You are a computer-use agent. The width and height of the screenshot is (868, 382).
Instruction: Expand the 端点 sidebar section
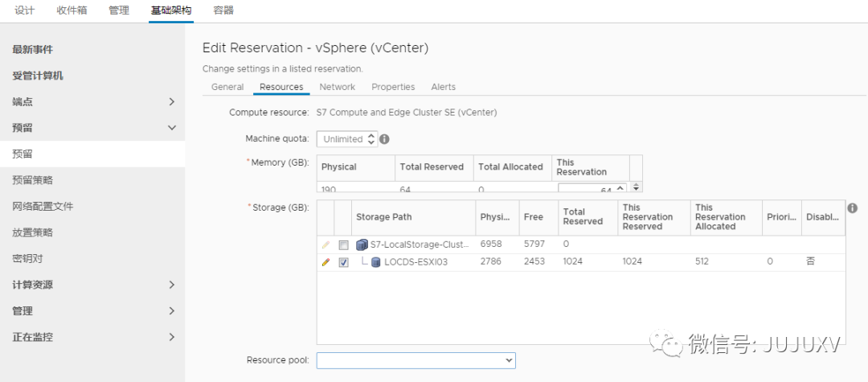tap(171, 101)
